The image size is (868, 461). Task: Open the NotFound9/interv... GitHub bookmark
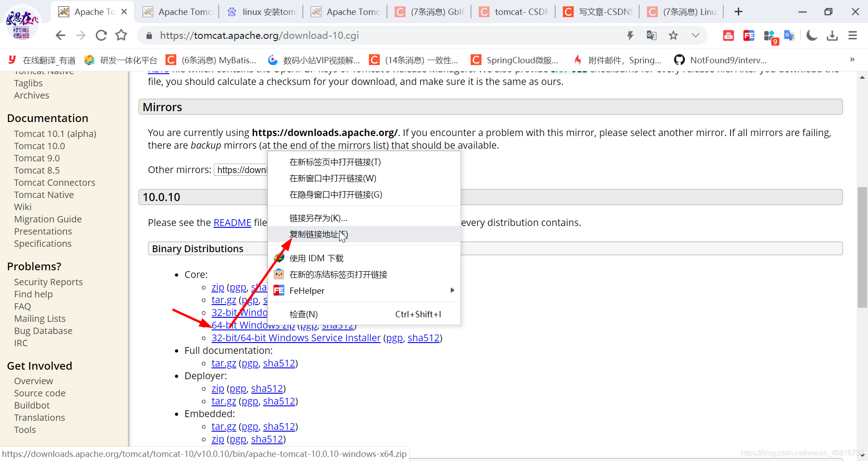click(721, 60)
